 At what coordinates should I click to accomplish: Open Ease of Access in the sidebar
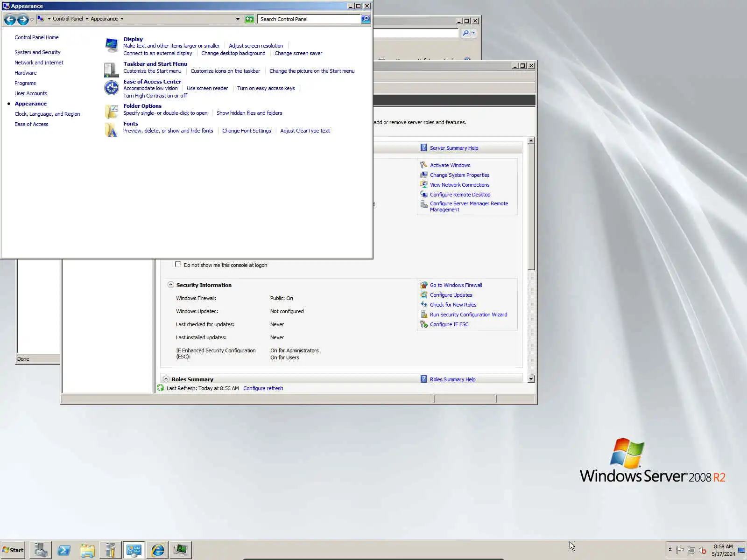31,124
